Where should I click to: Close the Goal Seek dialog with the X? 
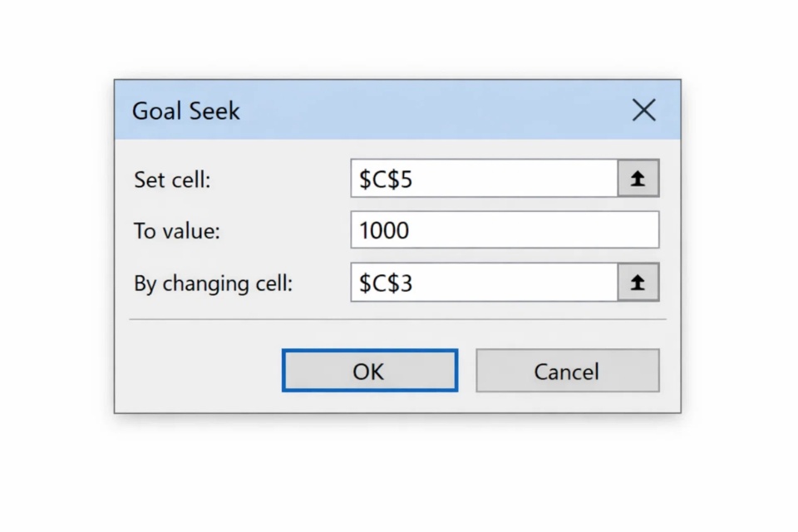(x=643, y=110)
